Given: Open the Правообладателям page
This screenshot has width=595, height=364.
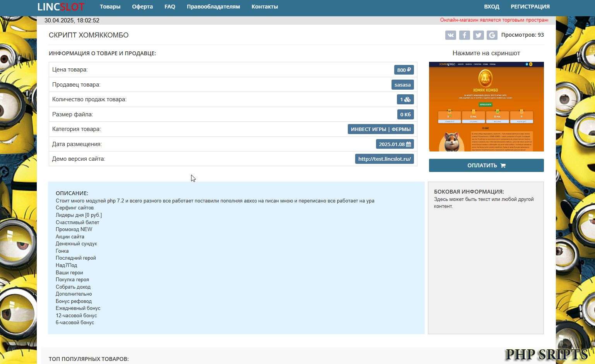Looking at the screenshot, I should 213,7.
